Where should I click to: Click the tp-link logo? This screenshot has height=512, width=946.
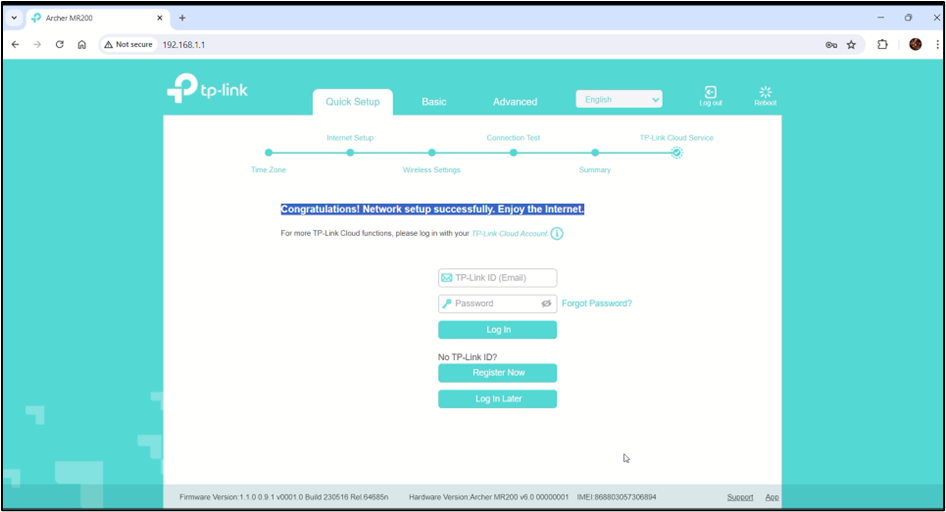(x=207, y=90)
